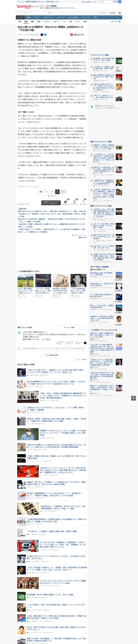Open the 速報 tab

tap(28, 17)
